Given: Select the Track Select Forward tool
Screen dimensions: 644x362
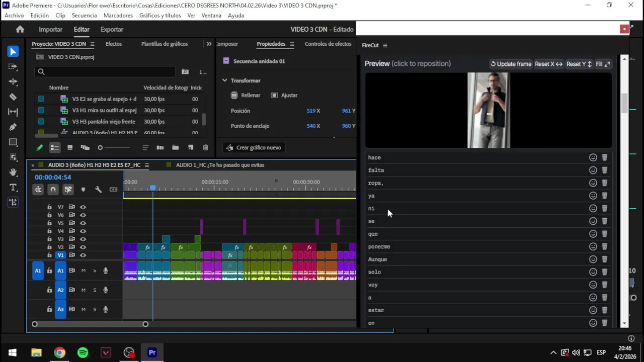Looking at the screenshot, I should click(x=13, y=66).
